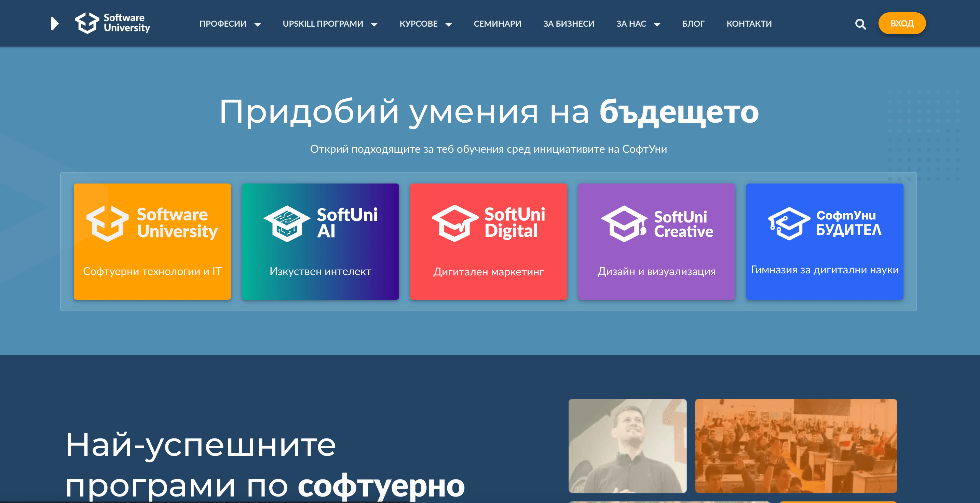
Task: Open the КОНТАКТИ link
Action: [749, 24]
